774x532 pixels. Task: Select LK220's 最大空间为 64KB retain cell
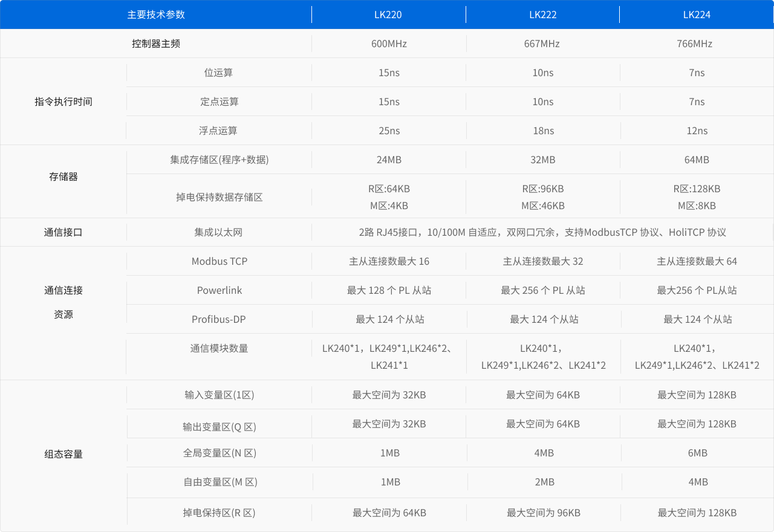[389, 513]
